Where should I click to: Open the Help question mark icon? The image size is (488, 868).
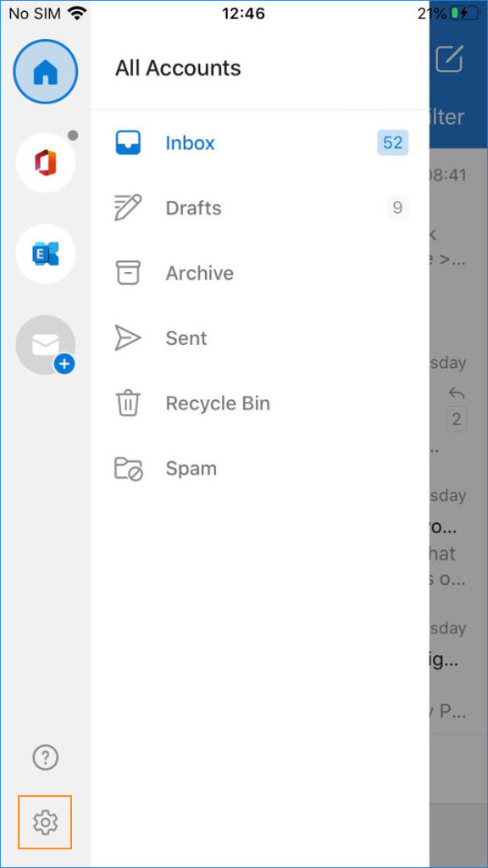click(45, 758)
